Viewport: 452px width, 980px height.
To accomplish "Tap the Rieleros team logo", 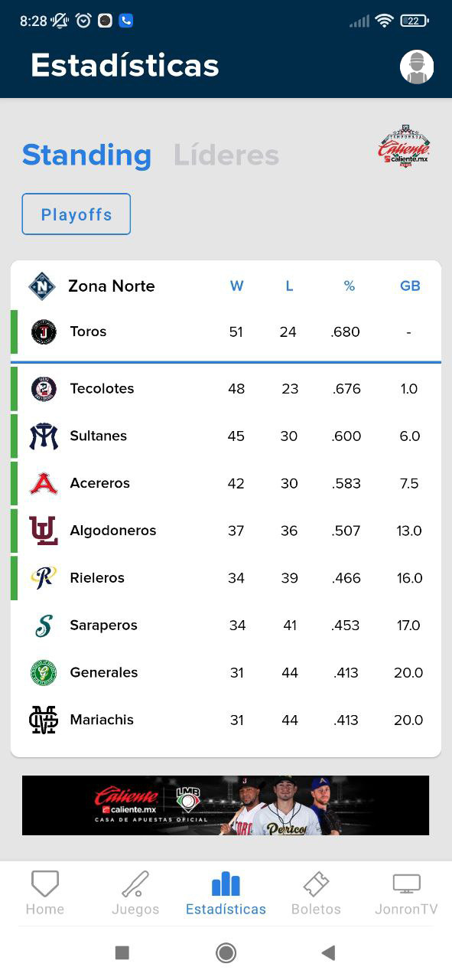I will coord(44,578).
